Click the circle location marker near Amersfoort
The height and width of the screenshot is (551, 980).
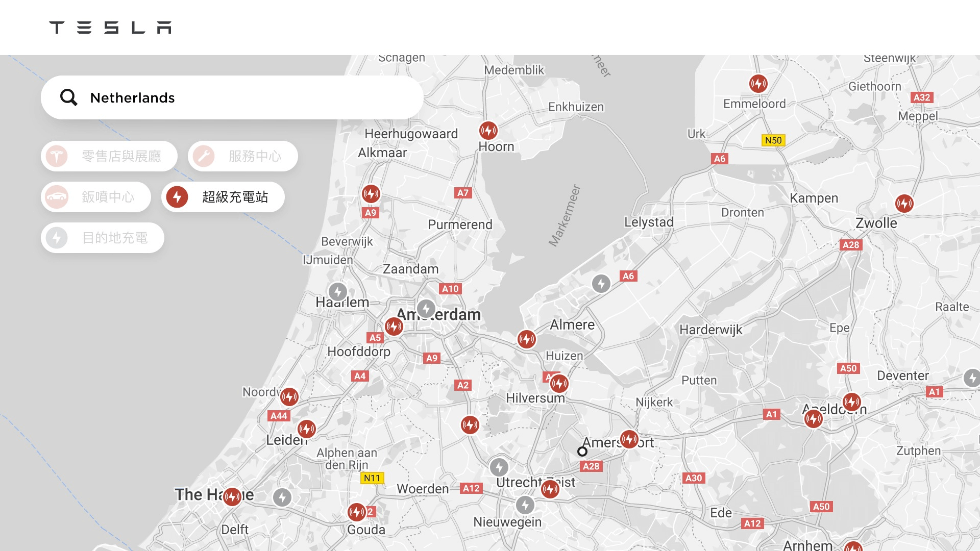coord(582,452)
